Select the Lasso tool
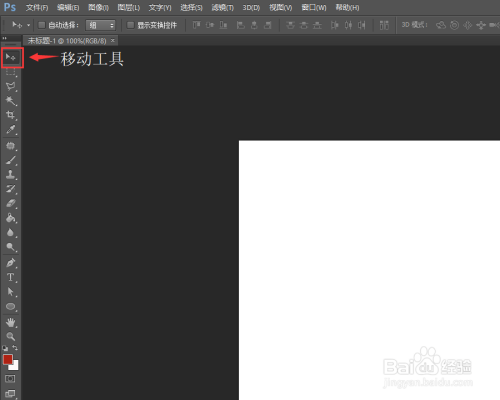This screenshot has width=500, height=400. pos(11,86)
